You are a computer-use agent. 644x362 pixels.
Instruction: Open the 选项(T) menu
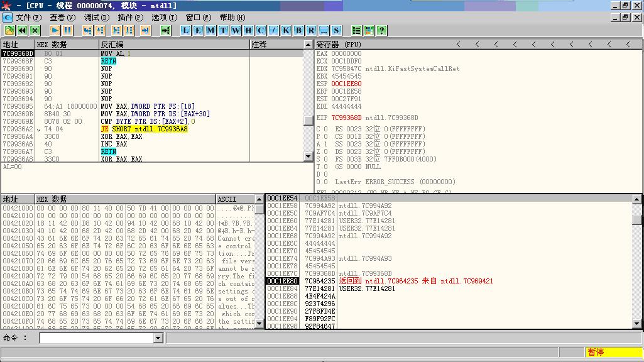164,17
